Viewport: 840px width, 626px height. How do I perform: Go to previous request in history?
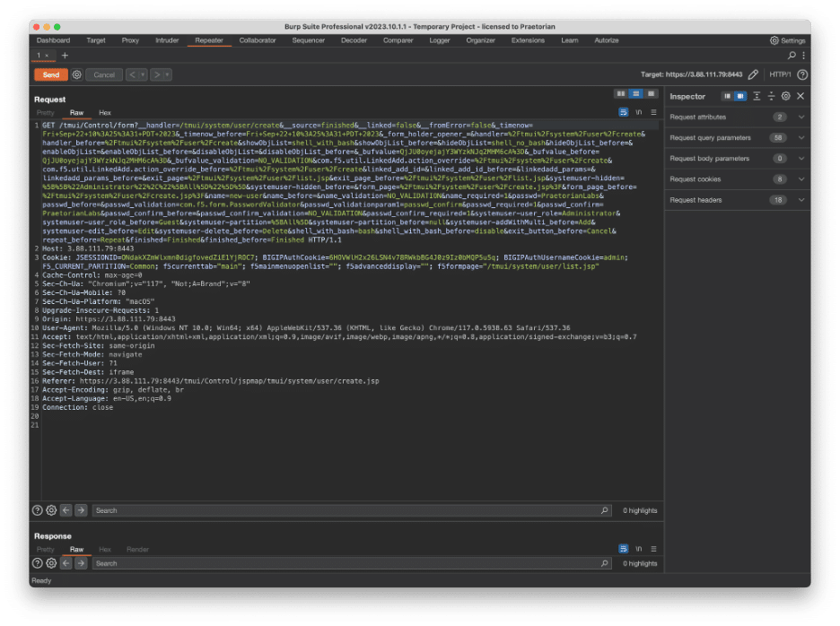(132, 75)
